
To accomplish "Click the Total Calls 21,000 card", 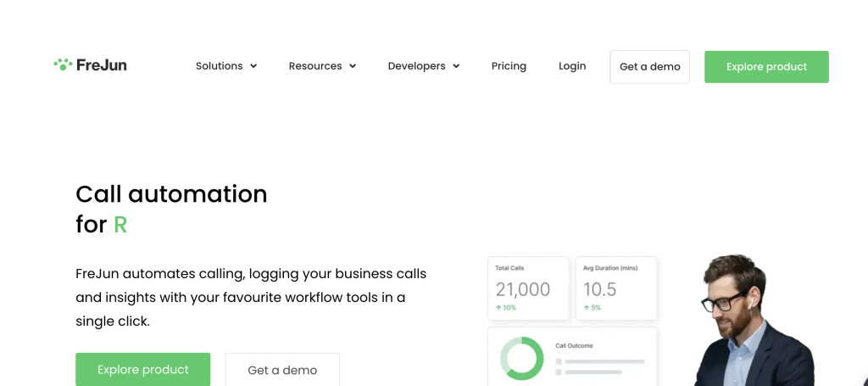I will (x=528, y=288).
